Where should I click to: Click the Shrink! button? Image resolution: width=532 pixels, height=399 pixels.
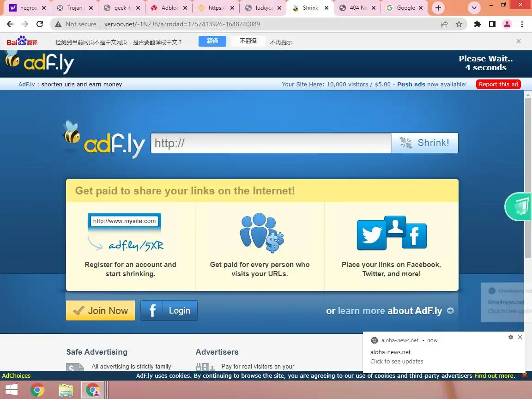(x=424, y=143)
